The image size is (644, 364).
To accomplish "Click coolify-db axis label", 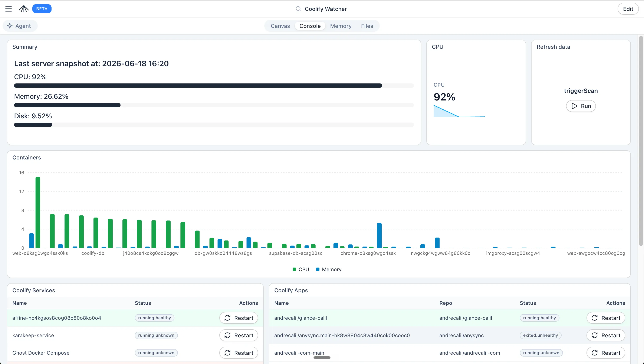I will click(93, 253).
